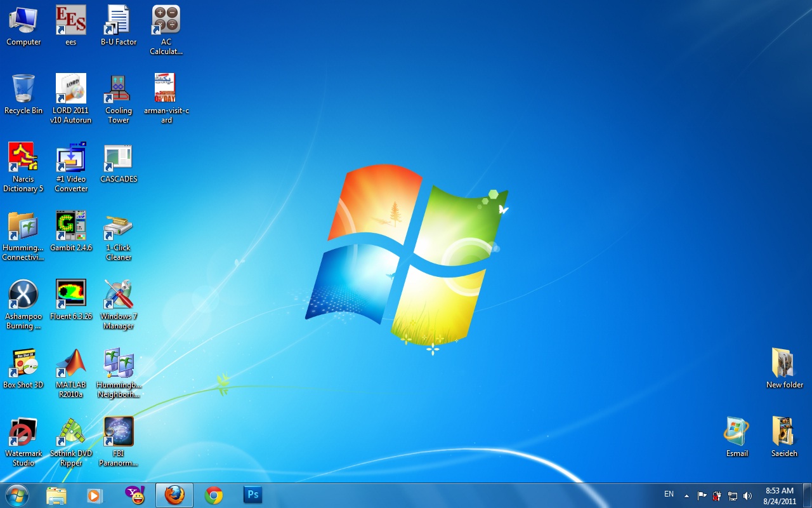The width and height of the screenshot is (812, 508).
Task: Select the New folder on desktop
Action: coord(784,364)
